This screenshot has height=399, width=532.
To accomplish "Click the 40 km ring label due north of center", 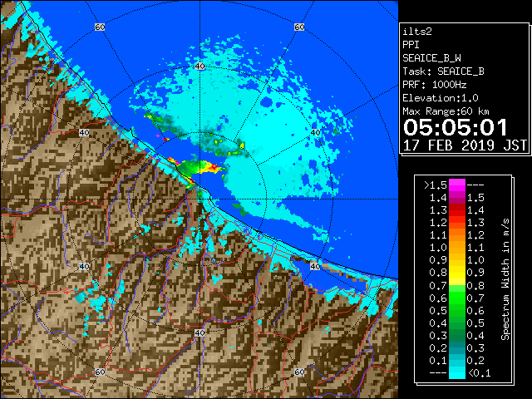I will [199, 66].
